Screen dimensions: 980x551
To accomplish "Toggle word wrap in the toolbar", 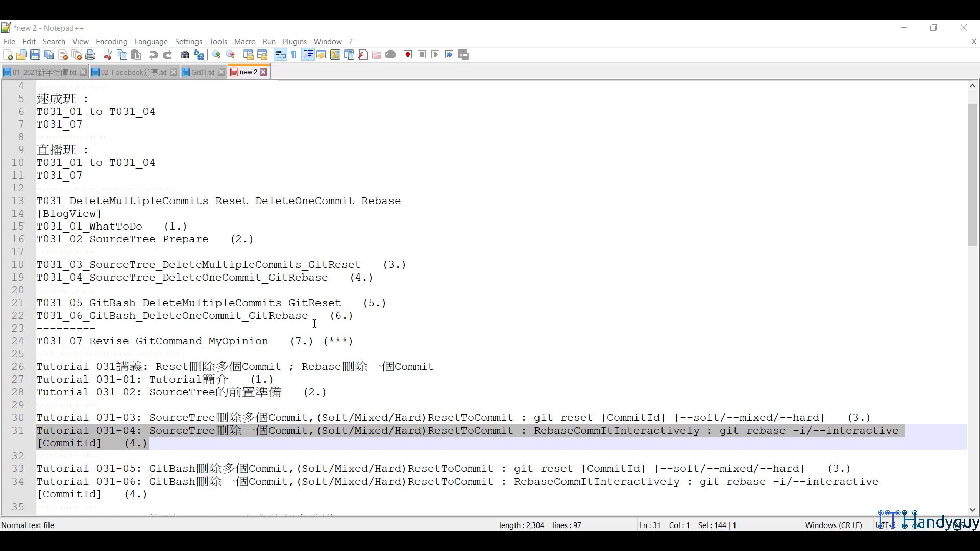I will (280, 55).
